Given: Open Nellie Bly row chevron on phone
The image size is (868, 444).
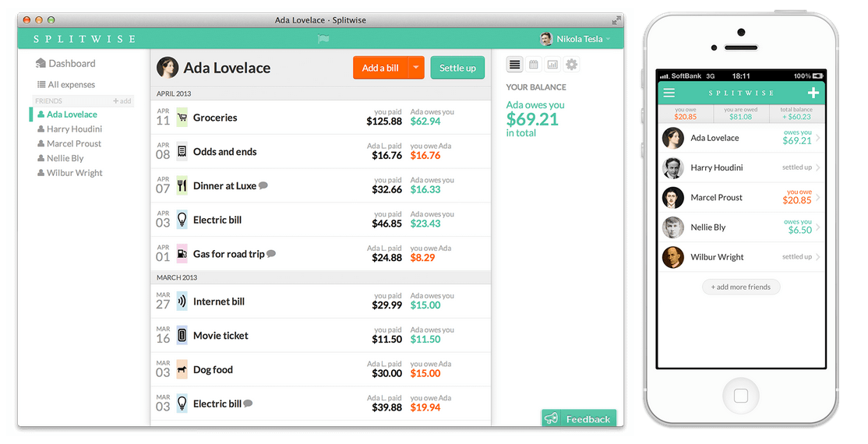Looking at the screenshot, I should tap(817, 227).
